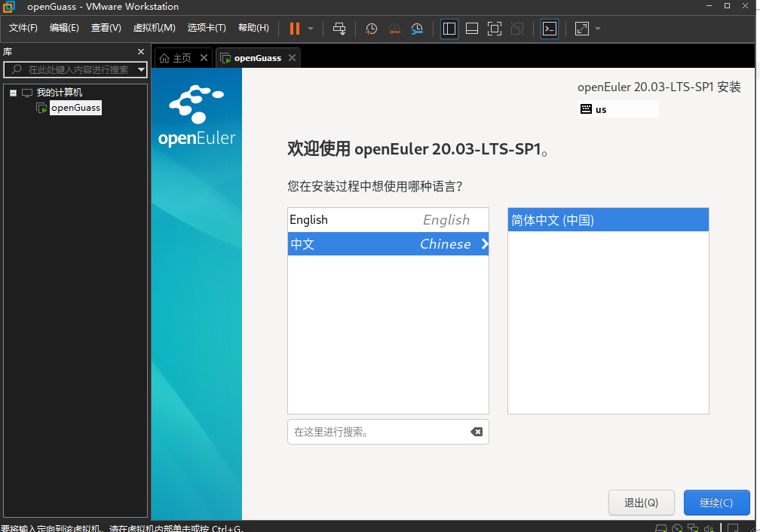The height and width of the screenshot is (532, 760).
Task: Click the CD/DVD drive status icon
Action: (x=677, y=528)
